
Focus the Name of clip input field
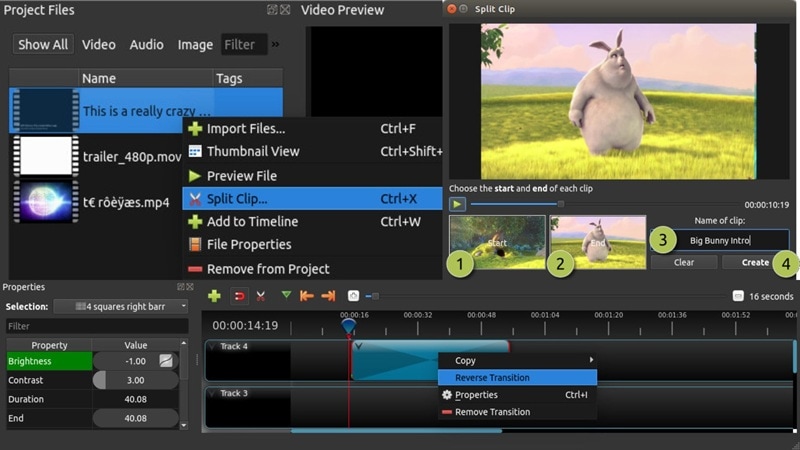(719, 240)
